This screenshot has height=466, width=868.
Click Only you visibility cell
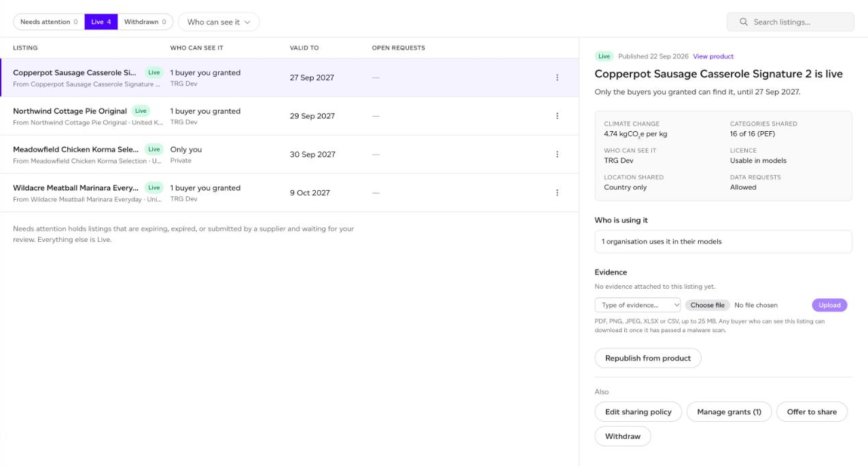coord(186,149)
